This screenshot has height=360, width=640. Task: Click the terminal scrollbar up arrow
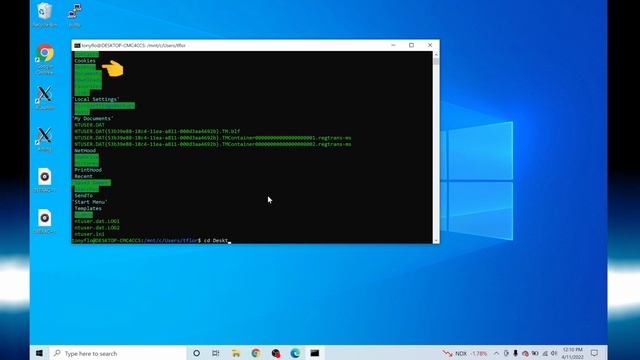(x=436, y=54)
